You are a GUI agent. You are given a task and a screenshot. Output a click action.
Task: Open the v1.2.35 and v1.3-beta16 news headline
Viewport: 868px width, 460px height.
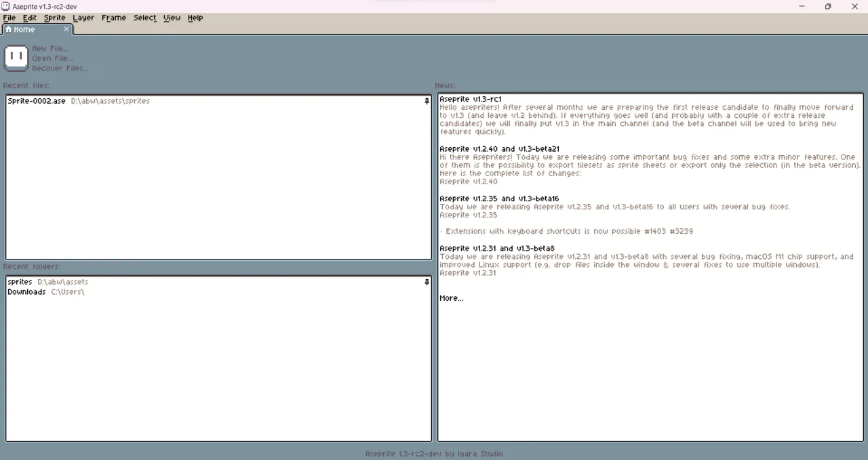coord(499,198)
